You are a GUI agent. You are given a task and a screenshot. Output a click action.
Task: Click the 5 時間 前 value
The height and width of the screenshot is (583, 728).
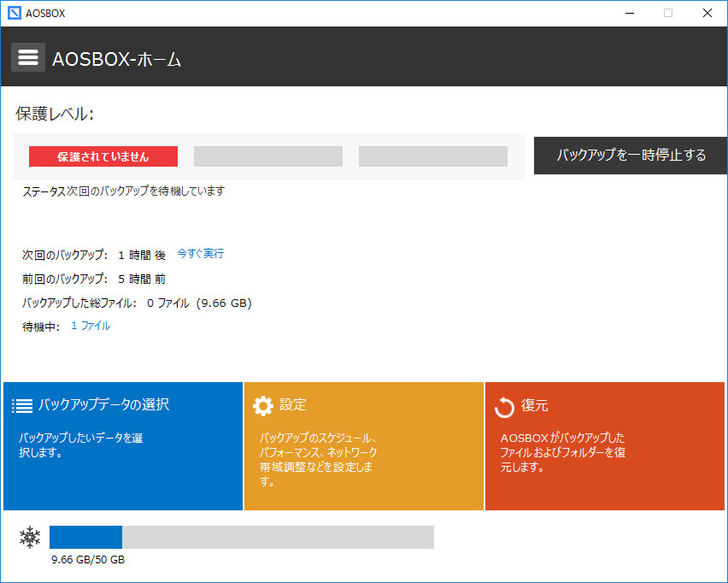pyautogui.click(x=142, y=279)
